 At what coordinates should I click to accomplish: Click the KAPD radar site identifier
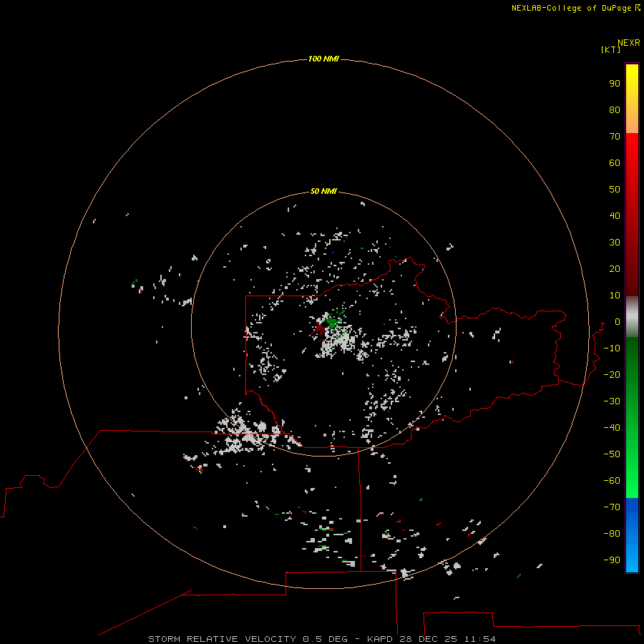click(x=380, y=639)
